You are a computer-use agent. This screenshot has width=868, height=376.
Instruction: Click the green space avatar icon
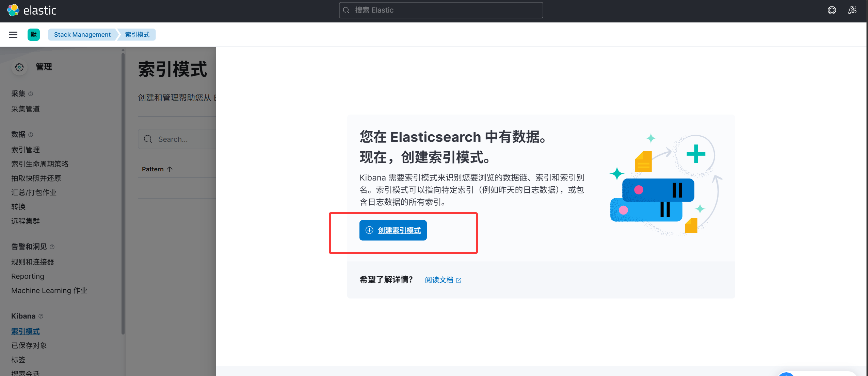coord(34,35)
